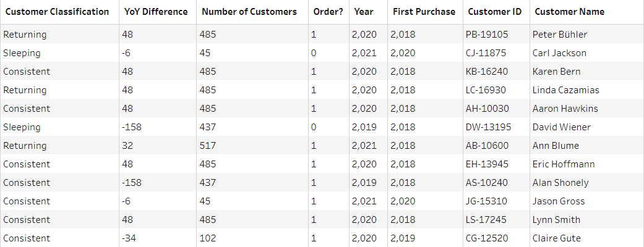Select the YoY Difference column header
644x247 pixels.
click(x=155, y=12)
